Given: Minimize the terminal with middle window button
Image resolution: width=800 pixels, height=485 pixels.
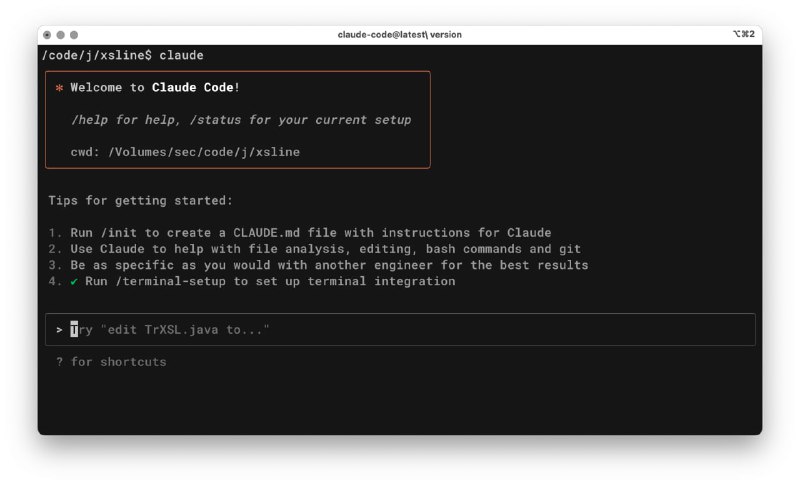Looking at the screenshot, I should (x=60, y=35).
